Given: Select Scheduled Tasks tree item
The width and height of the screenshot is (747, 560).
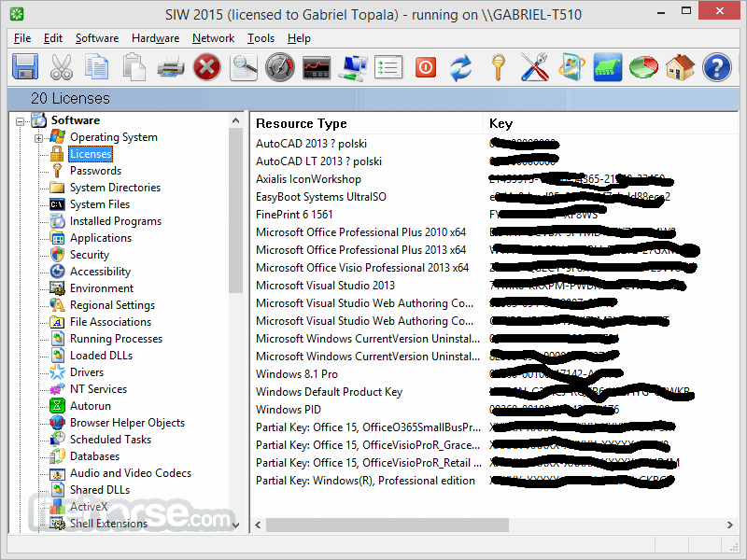Looking at the screenshot, I should (110, 439).
